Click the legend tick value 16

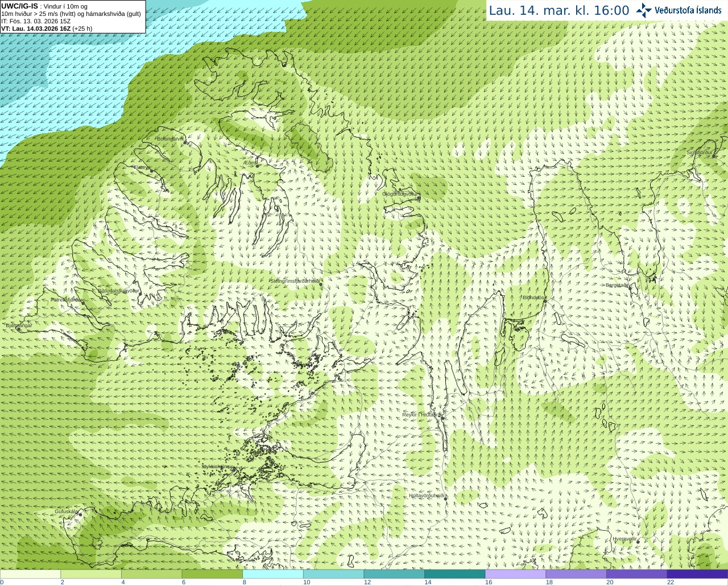pos(489,582)
